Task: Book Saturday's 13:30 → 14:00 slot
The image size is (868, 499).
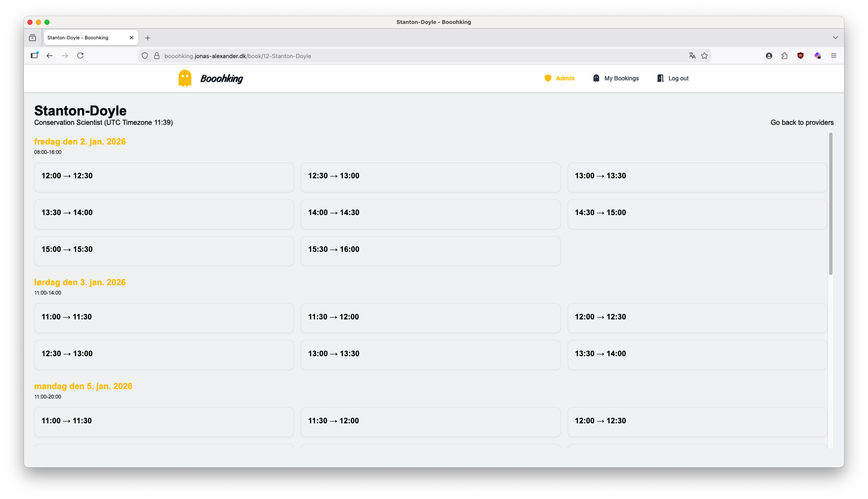Action: (697, 354)
